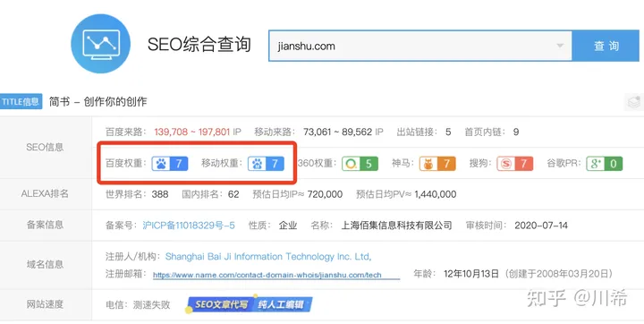
Task: Click the 测速失败 speed test result
Action: click(x=151, y=304)
